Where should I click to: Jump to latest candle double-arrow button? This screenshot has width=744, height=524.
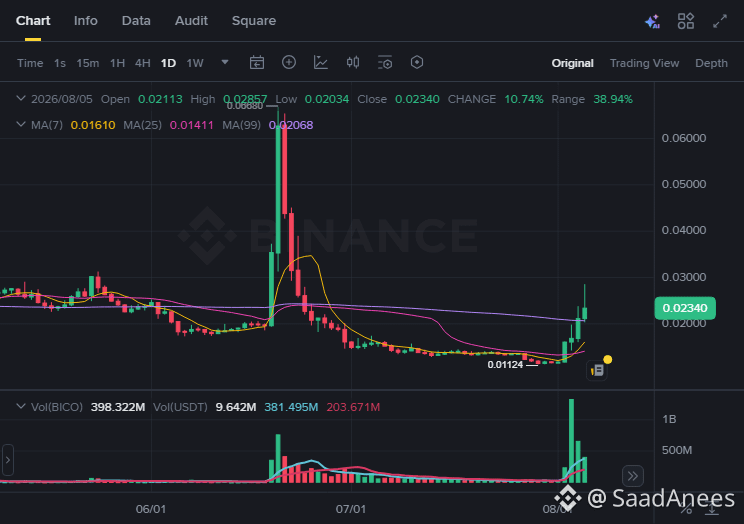(632, 476)
